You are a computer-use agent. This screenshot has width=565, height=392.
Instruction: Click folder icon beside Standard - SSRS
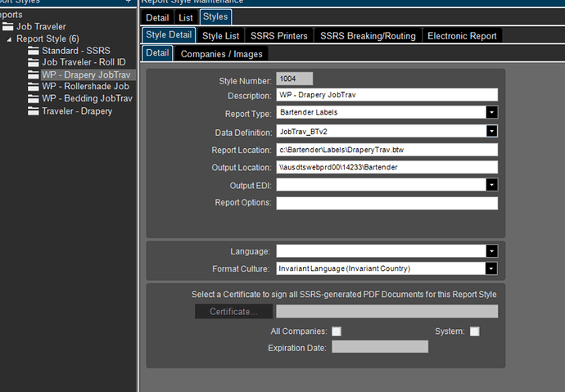33,51
